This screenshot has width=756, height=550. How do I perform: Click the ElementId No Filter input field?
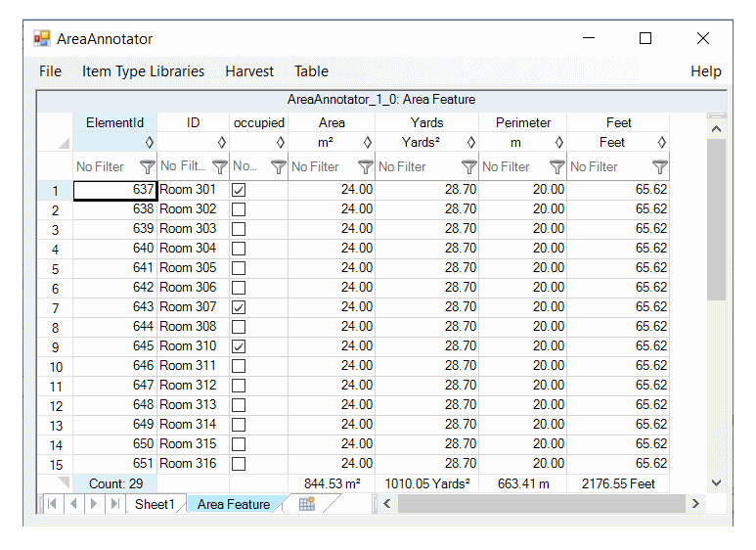click(114, 167)
